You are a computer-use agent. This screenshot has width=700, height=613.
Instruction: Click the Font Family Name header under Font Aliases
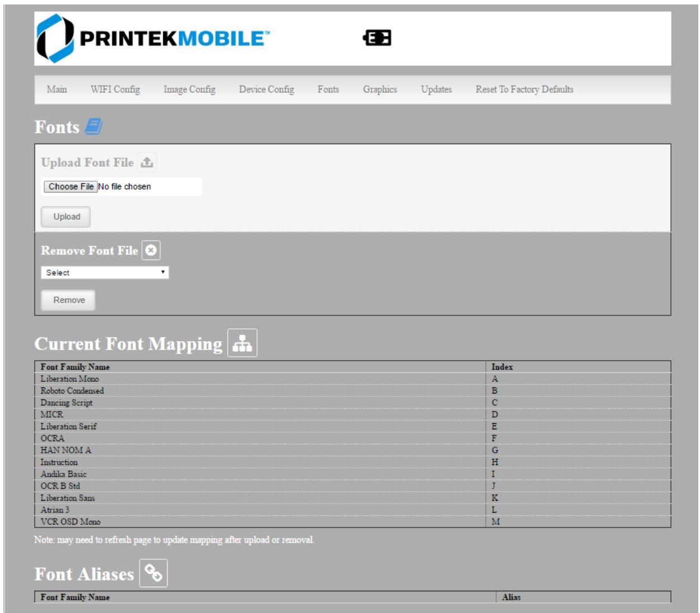click(x=75, y=597)
